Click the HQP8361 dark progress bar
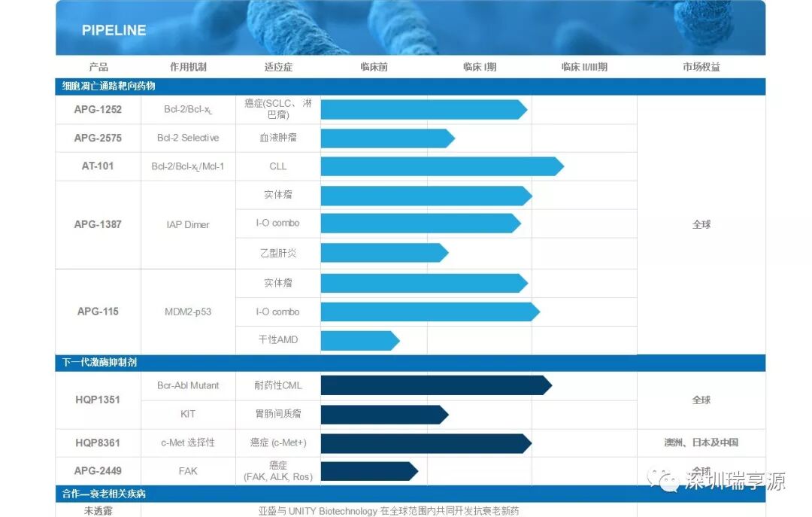Image resolution: width=812 pixels, height=517 pixels. (426, 443)
